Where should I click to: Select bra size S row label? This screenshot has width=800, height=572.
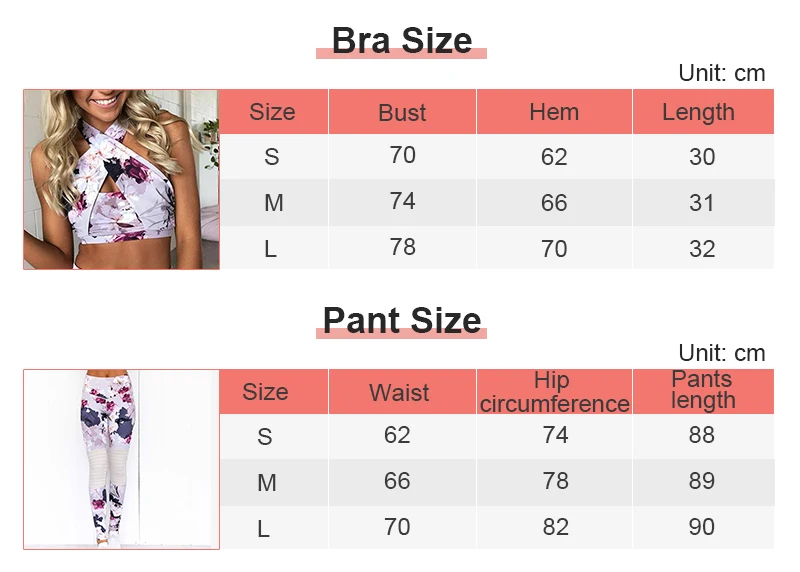pyautogui.click(x=273, y=157)
